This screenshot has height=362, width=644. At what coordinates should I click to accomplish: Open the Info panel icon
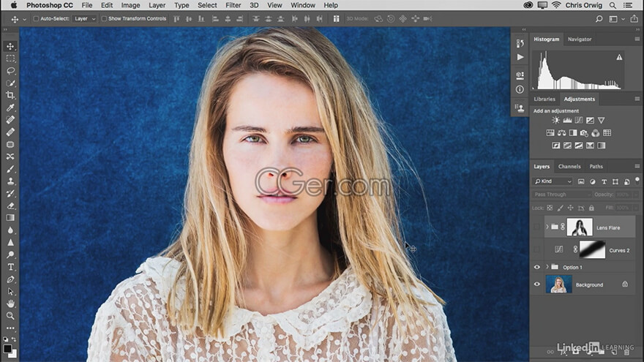coord(520,89)
